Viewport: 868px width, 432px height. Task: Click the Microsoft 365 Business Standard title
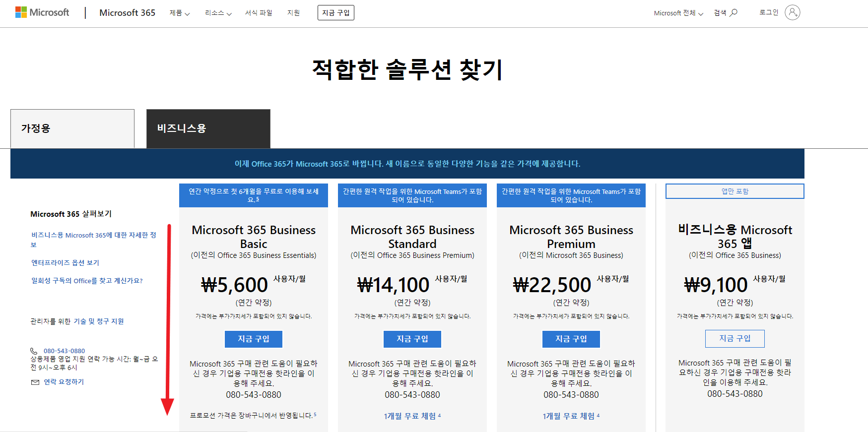(412, 237)
